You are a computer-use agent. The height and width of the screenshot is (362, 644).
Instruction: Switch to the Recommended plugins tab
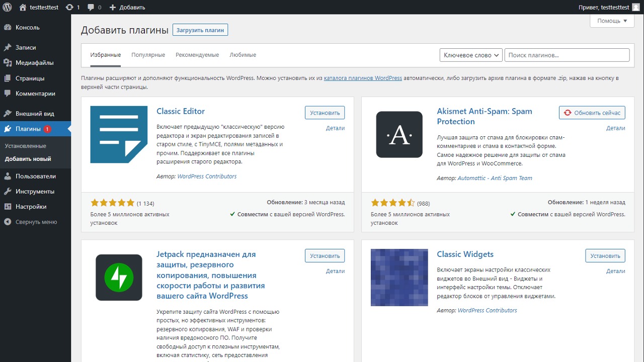(x=197, y=55)
